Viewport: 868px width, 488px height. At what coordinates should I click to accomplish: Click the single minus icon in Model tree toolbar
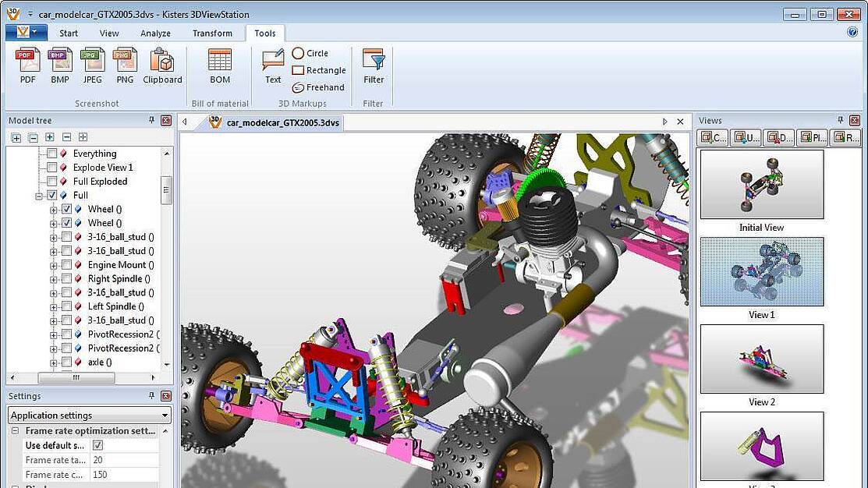pos(66,137)
